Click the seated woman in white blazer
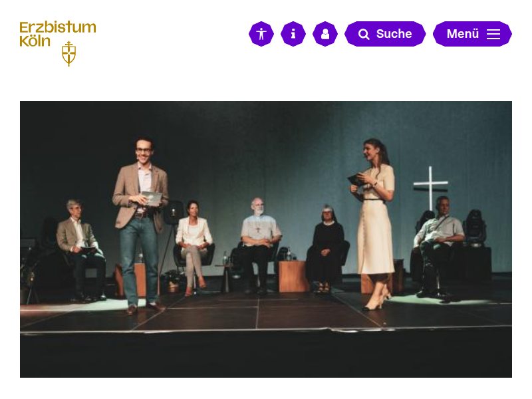 point(194,247)
